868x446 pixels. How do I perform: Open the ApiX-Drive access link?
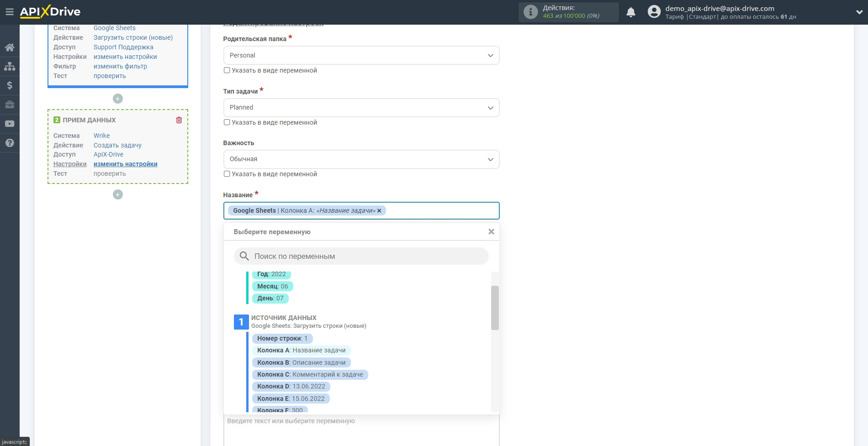click(108, 154)
